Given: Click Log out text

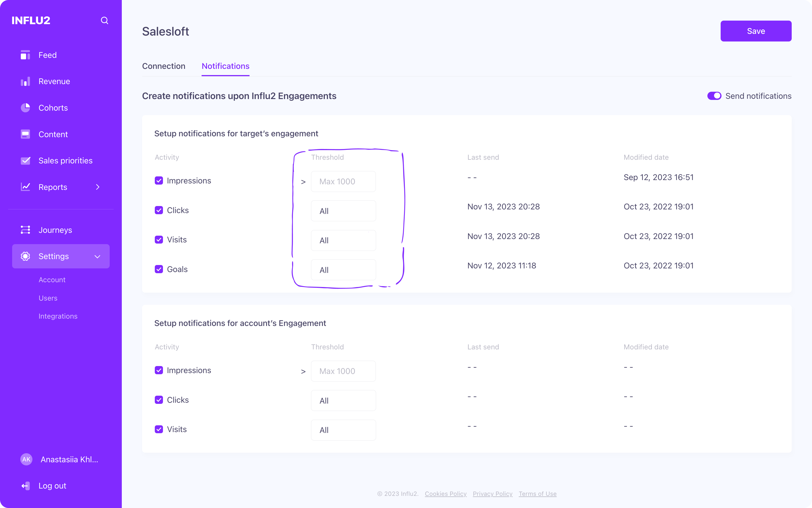Looking at the screenshot, I should click(52, 486).
